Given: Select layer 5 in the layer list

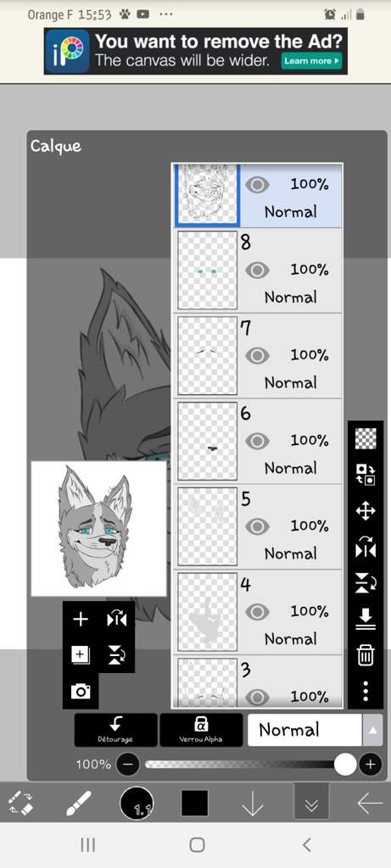Looking at the screenshot, I should [257, 526].
